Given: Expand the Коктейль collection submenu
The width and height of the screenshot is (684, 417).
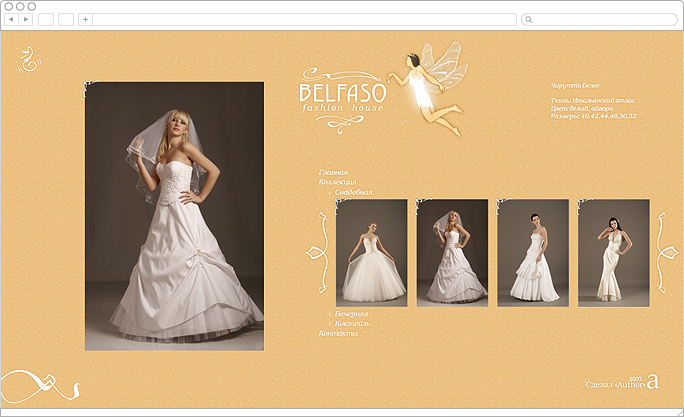Looking at the screenshot, I should [x=352, y=323].
